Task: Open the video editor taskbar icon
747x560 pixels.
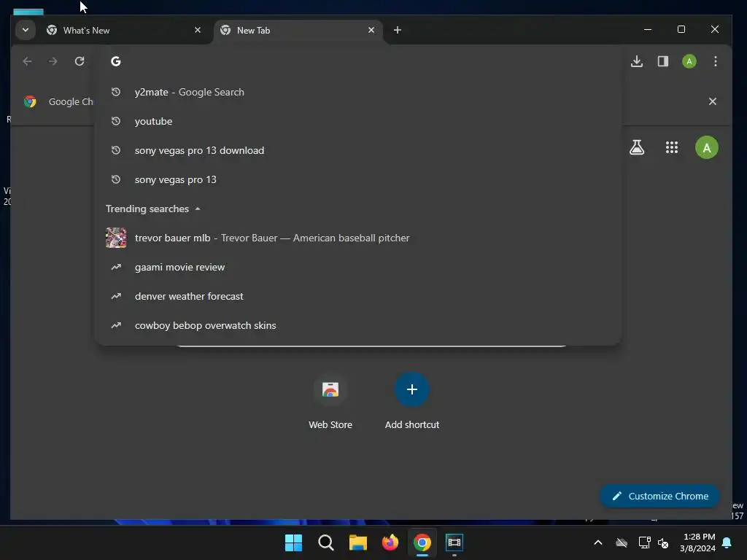Action: 454,542
